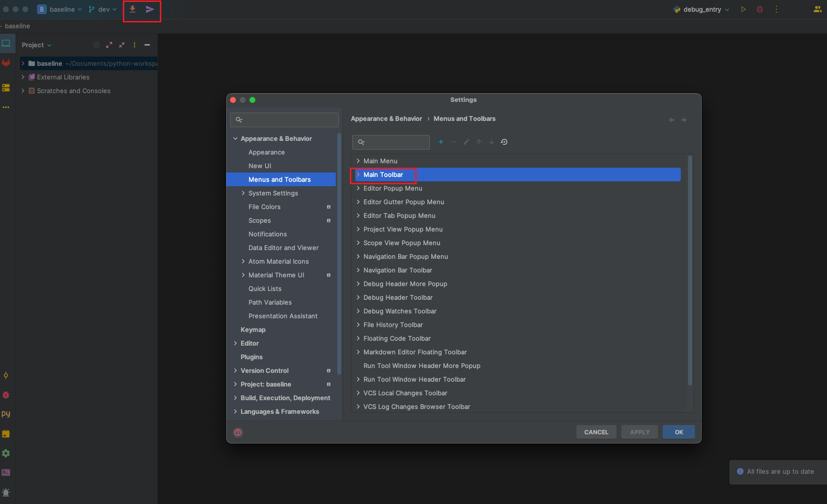Select the Notifications settings page
The height and width of the screenshot is (504, 827).
[268, 234]
